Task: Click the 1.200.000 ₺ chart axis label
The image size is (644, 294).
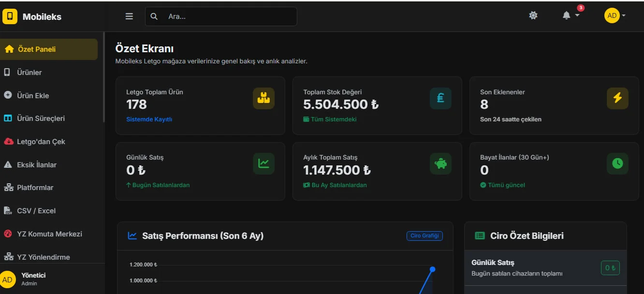Action: point(143,265)
